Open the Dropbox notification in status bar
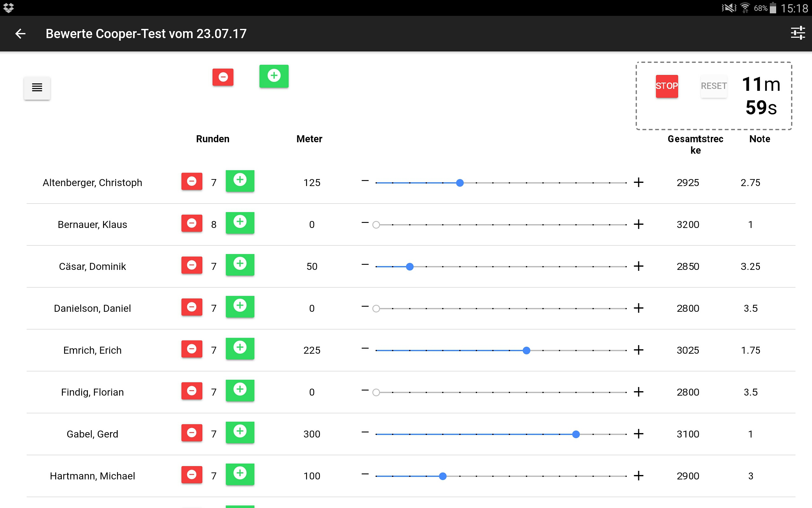Image resolution: width=812 pixels, height=508 pixels. click(8, 8)
